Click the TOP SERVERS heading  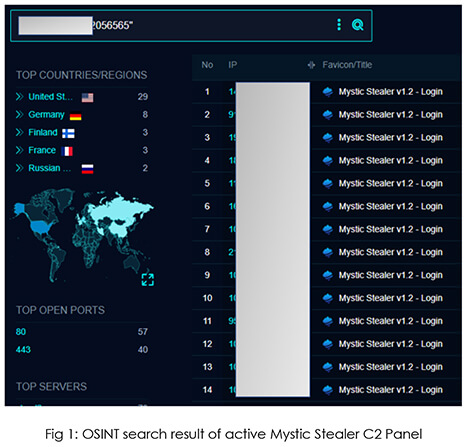coord(51,387)
